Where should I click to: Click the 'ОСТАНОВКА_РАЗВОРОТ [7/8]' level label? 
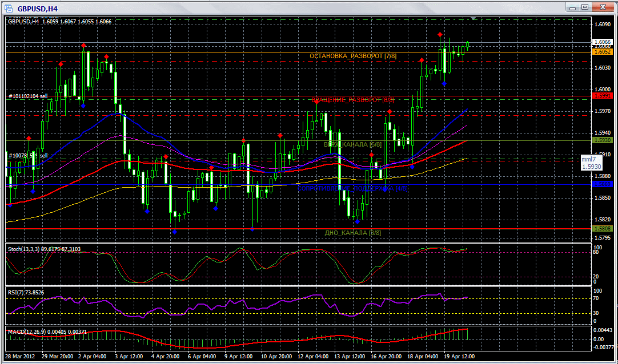(353, 56)
